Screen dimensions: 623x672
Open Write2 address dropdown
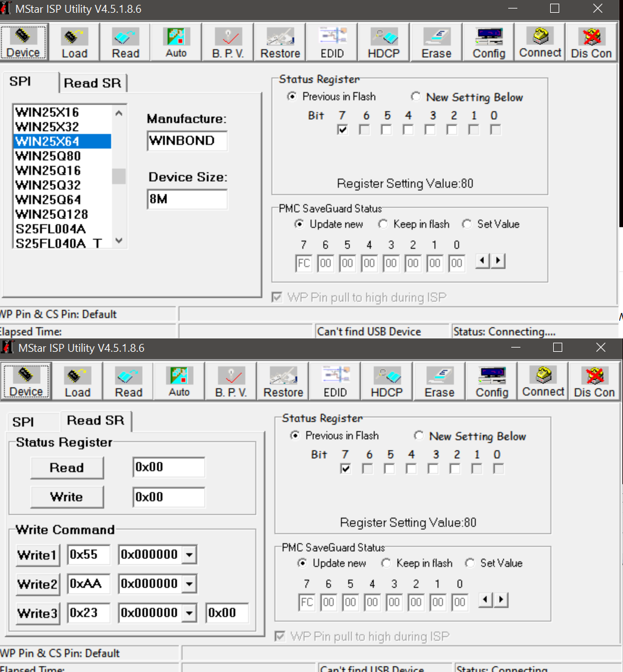coord(189,584)
